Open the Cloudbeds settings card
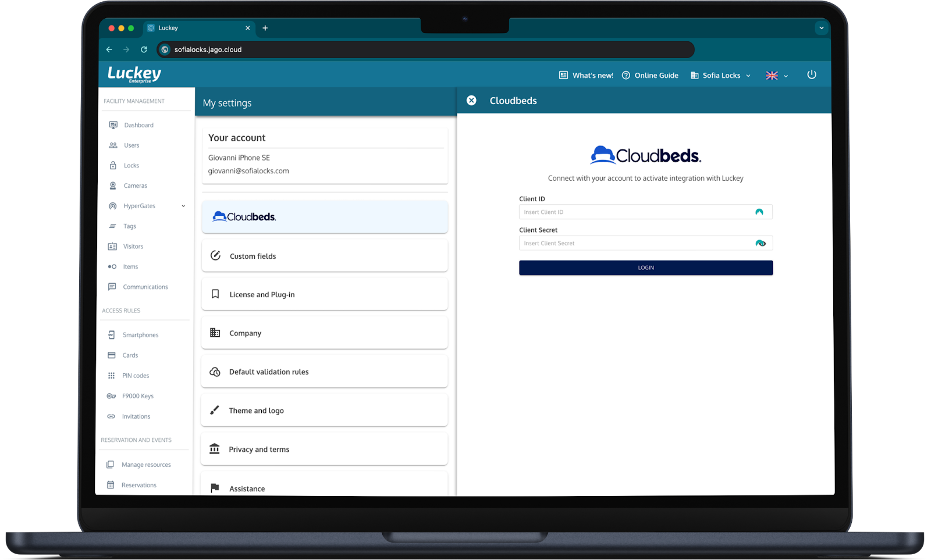931x560 pixels. point(325,217)
